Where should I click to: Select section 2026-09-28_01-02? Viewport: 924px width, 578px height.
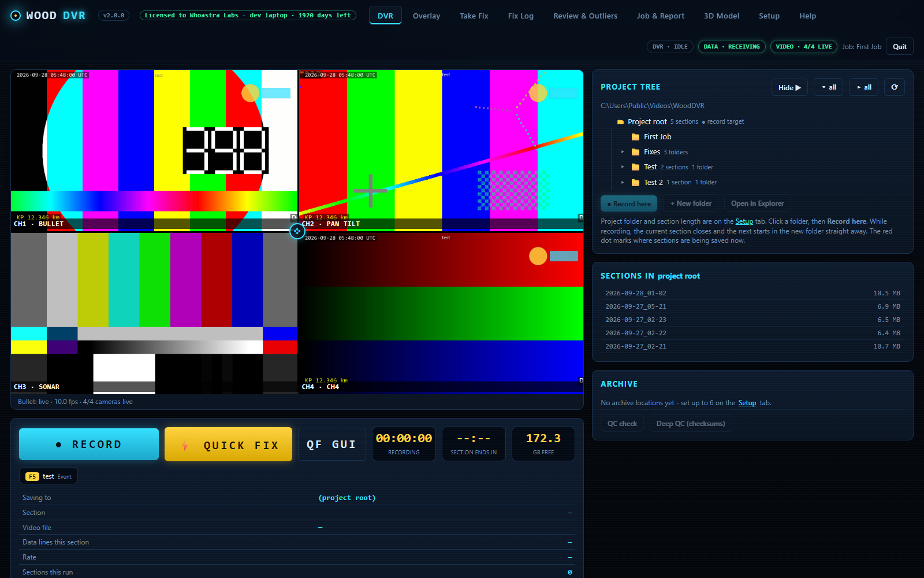pos(752,293)
